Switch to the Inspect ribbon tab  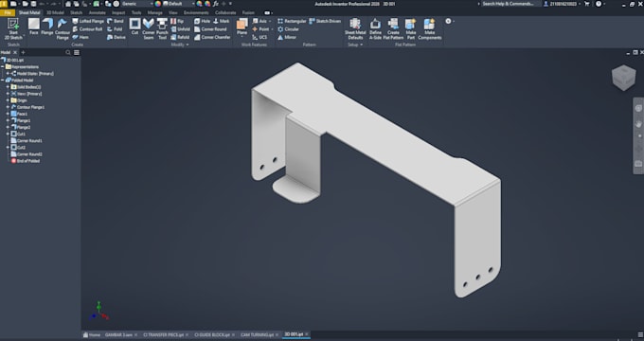(118, 12)
